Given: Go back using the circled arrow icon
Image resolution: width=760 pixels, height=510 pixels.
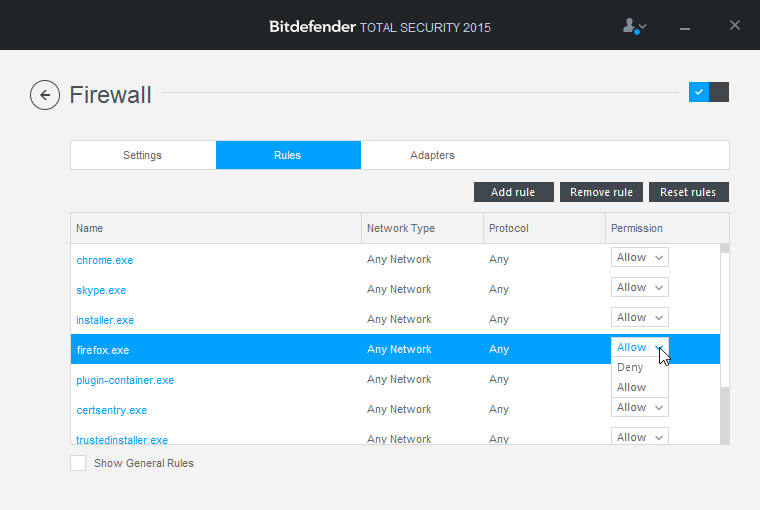Looking at the screenshot, I should click(x=45, y=95).
